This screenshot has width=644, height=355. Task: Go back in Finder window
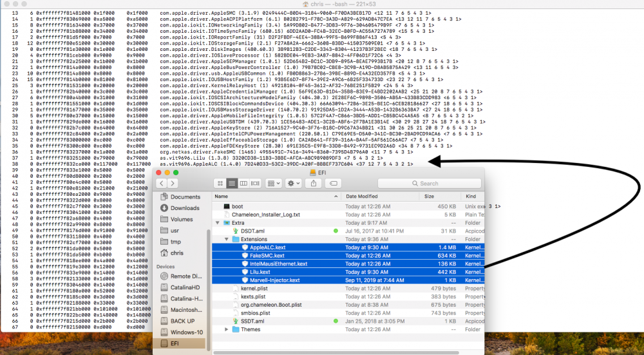tap(162, 183)
